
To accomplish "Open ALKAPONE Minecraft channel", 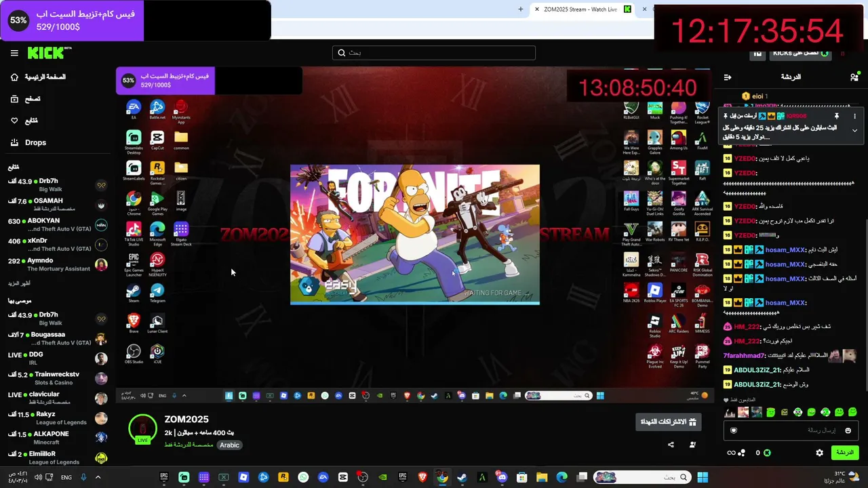I will pyautogui.click(x=58, y=438).
